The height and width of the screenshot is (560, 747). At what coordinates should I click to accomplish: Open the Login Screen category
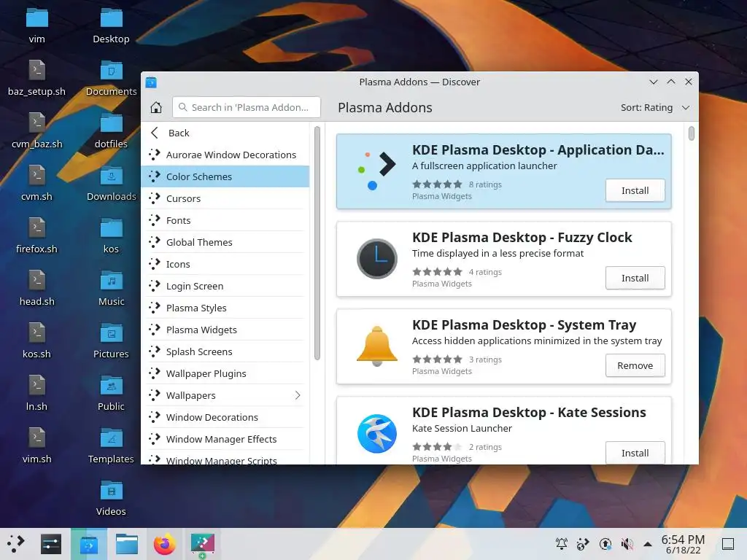tap(225, 286)
